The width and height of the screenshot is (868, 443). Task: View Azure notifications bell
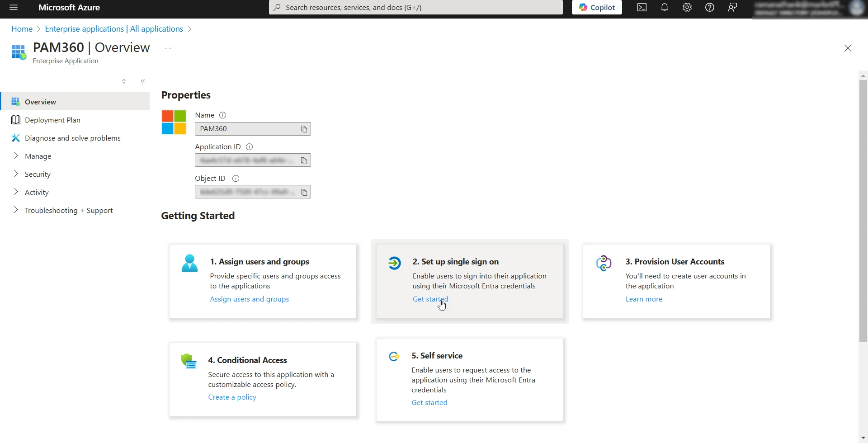pos(664,7)
